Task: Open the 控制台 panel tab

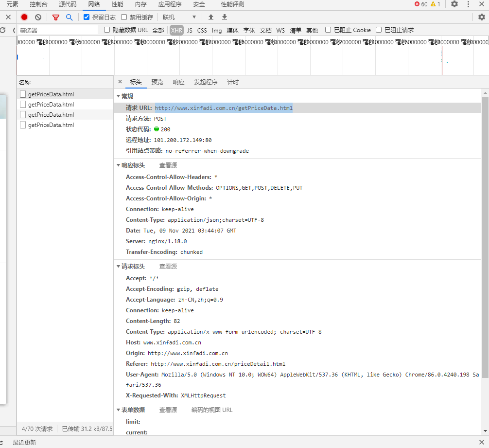Action: coord(38,4)
